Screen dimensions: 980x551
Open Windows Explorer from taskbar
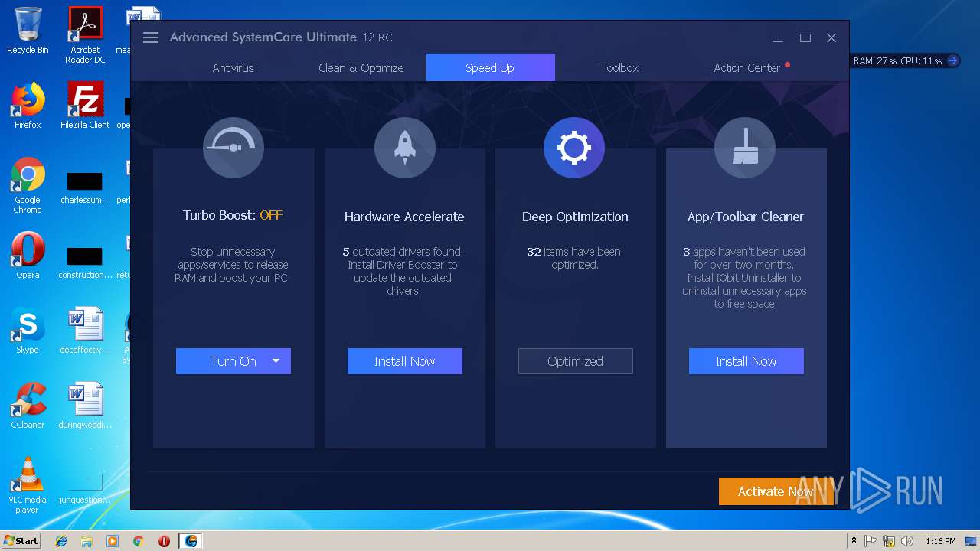point(87,541)
